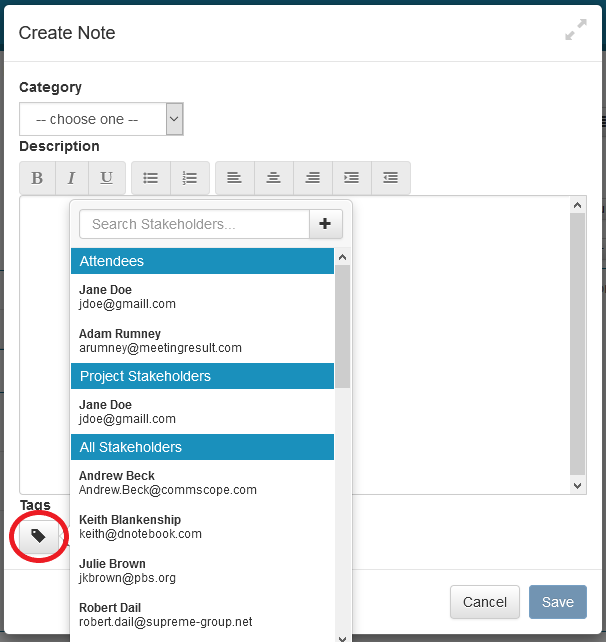The image size is (606, 642).
Task: Align description text right
Action: coord(313,178)
